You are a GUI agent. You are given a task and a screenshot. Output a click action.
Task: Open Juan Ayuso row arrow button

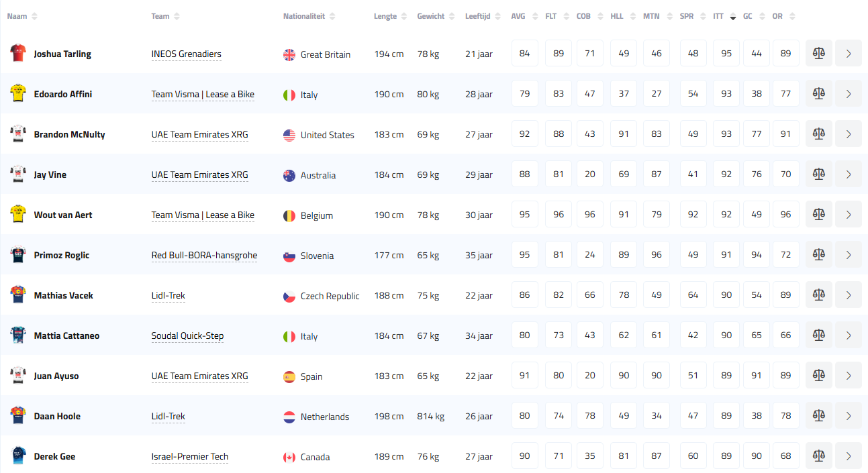pos(849,376)
